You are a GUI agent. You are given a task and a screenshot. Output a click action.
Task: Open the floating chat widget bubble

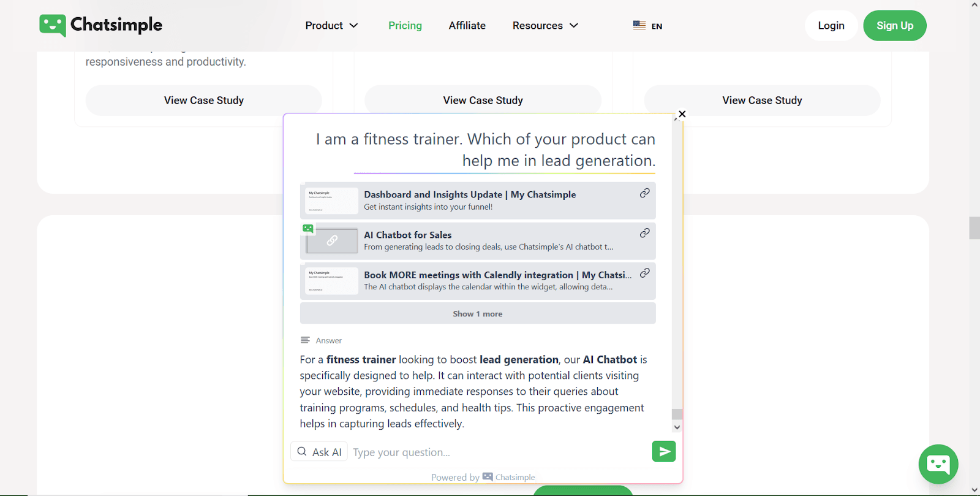pyautogui.click(x=938, y=464)
